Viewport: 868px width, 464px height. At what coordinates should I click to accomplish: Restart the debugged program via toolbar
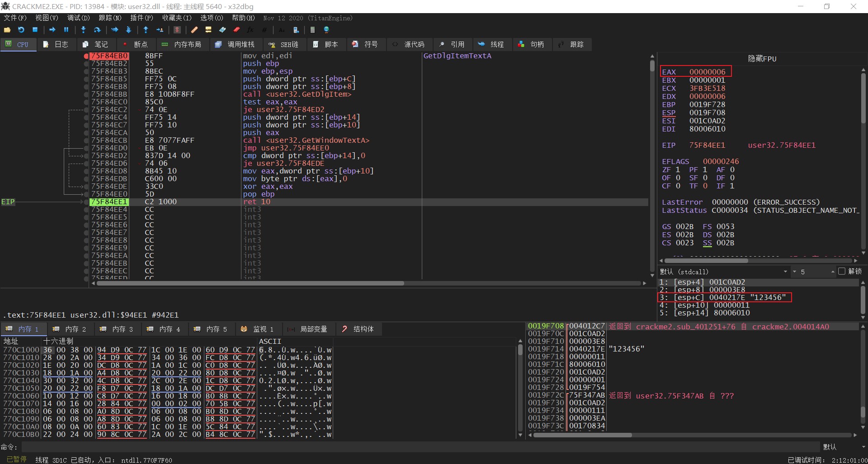click(x=21, y=30)
